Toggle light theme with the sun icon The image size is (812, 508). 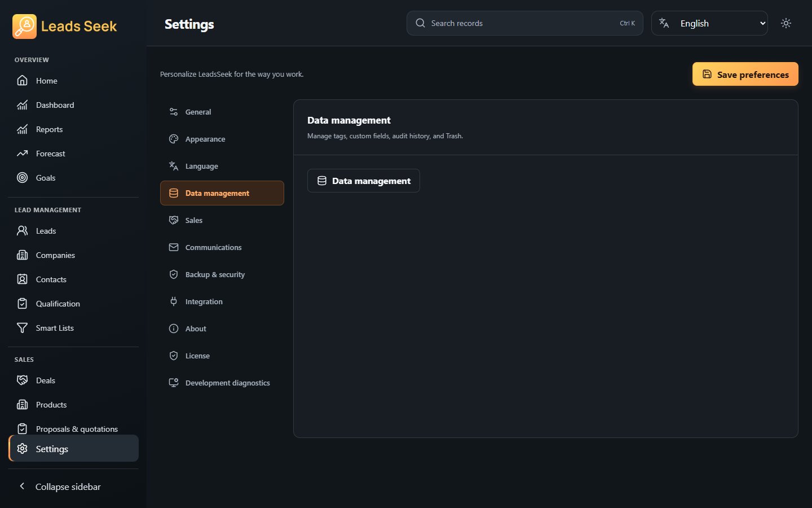coord(786,23)
